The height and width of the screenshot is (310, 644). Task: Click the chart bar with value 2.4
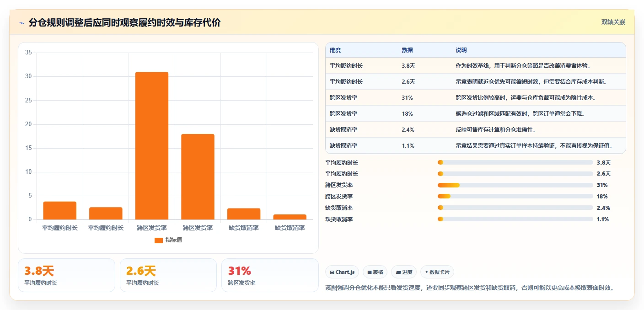[x=244, y=214]
